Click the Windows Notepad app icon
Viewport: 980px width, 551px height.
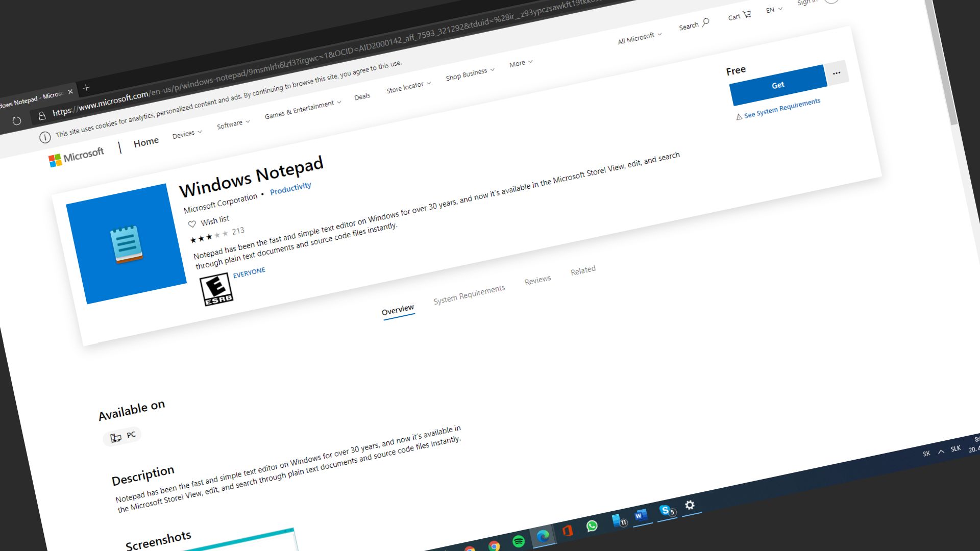(x=126, y=243)
